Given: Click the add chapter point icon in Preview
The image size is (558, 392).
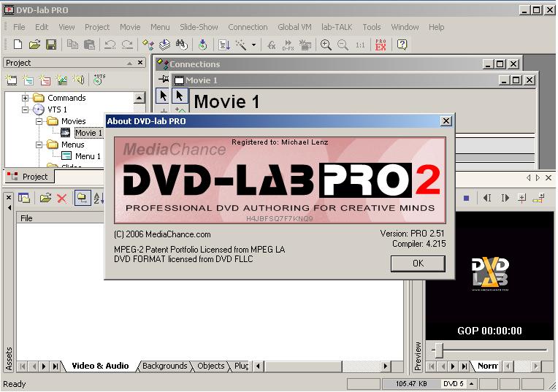Looking at the screenshot, I should coord(521,198).
